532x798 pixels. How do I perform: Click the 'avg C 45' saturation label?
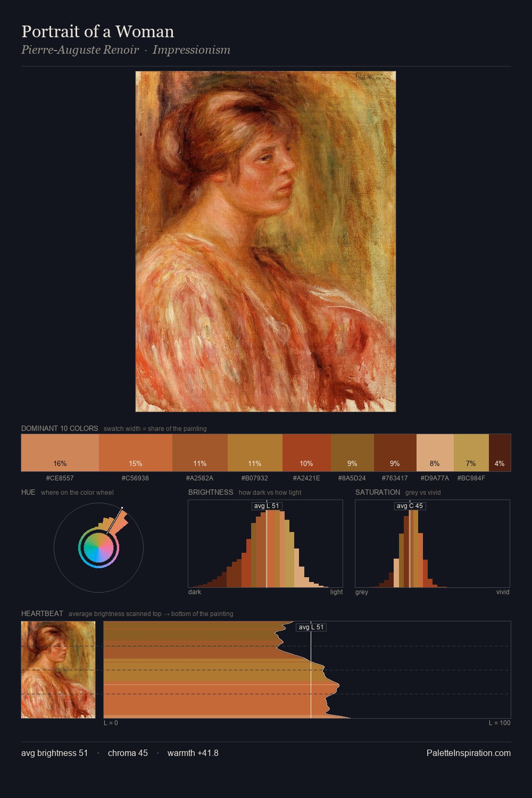(x=410, y=506)
